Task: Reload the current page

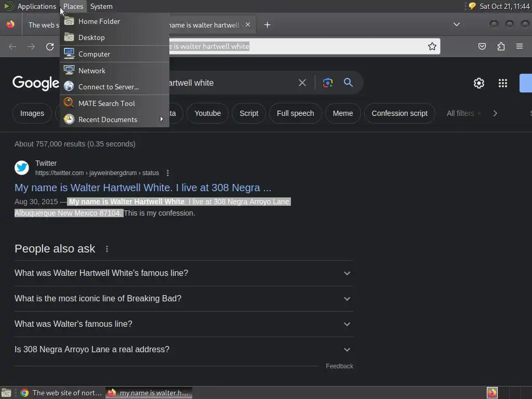Action: coord(50,46)
